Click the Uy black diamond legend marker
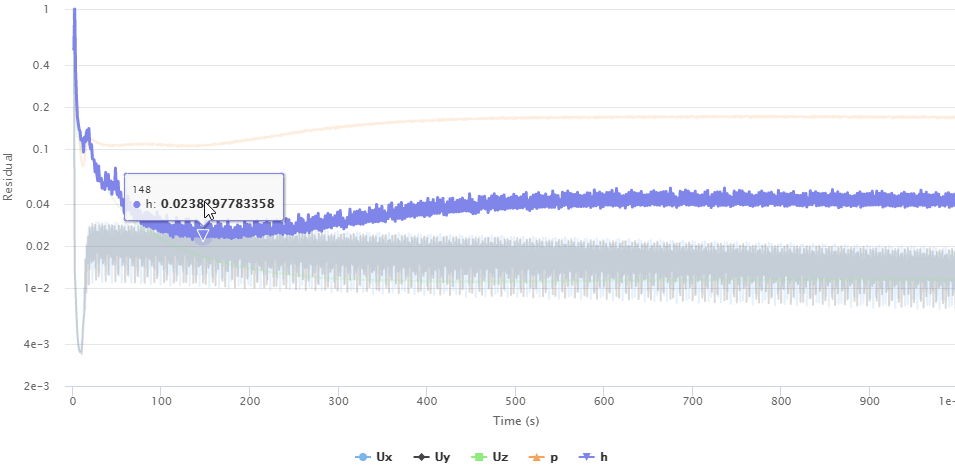 (421, 457)
